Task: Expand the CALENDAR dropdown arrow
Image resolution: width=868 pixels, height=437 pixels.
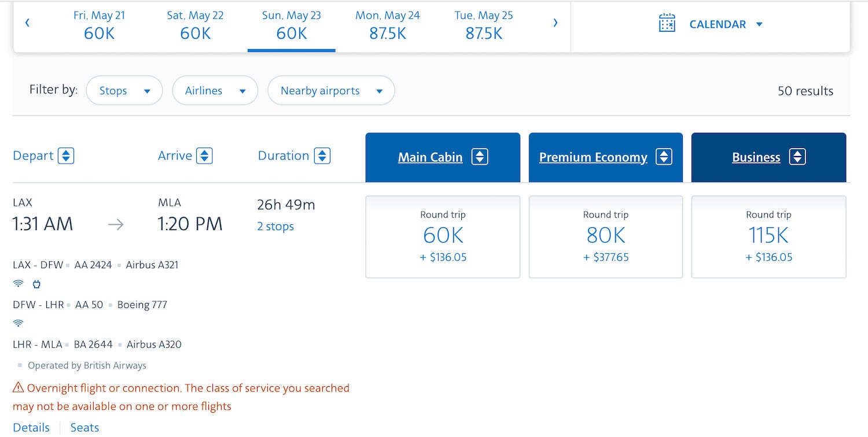Action: tap(760, 24)
